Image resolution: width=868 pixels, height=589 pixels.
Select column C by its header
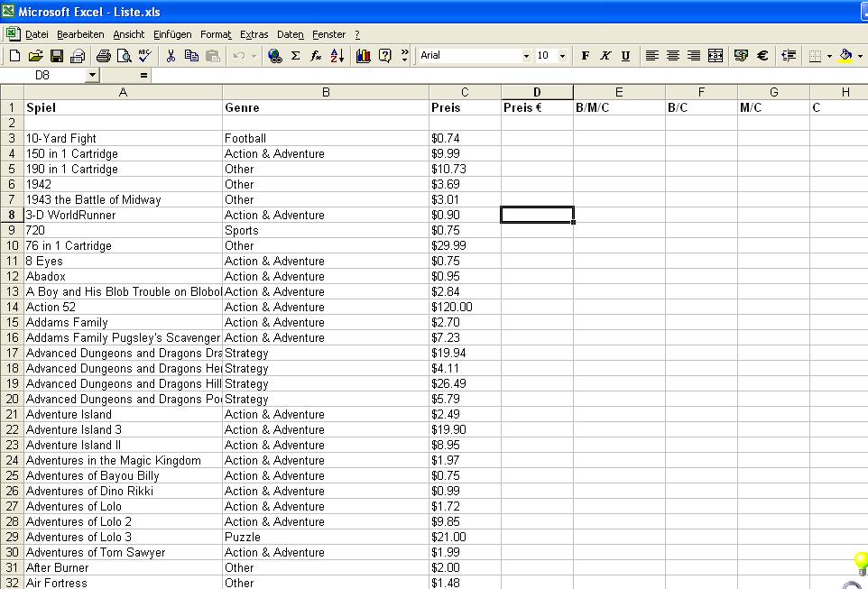click(x=465, y=92)
